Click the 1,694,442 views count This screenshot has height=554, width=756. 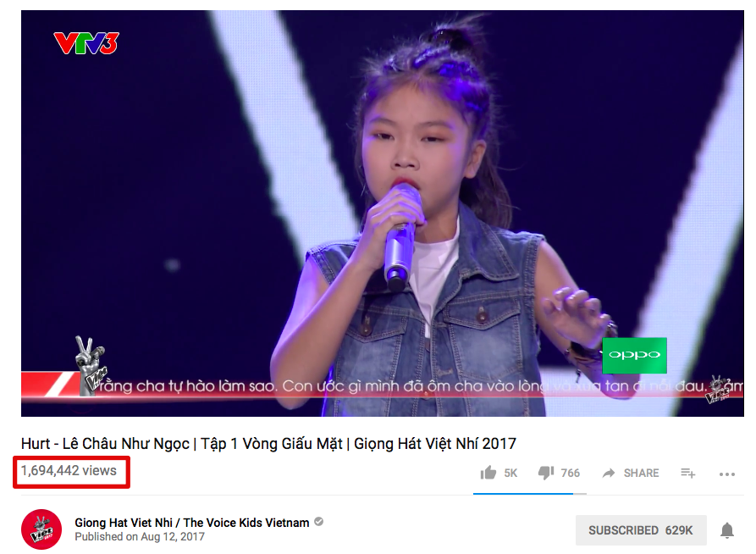coord(69,470)
